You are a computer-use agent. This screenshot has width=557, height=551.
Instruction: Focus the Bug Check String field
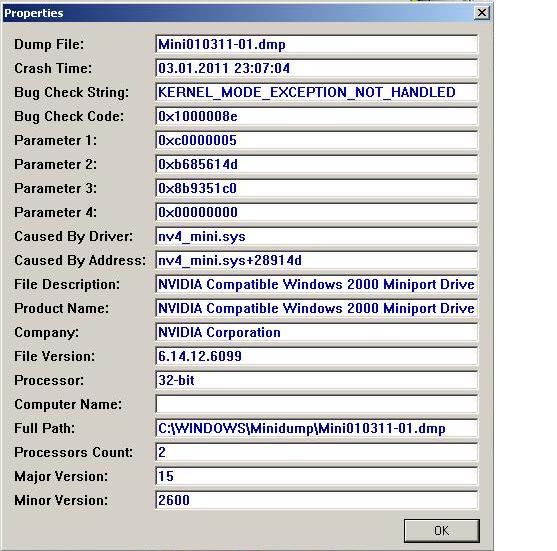[317, 92]
